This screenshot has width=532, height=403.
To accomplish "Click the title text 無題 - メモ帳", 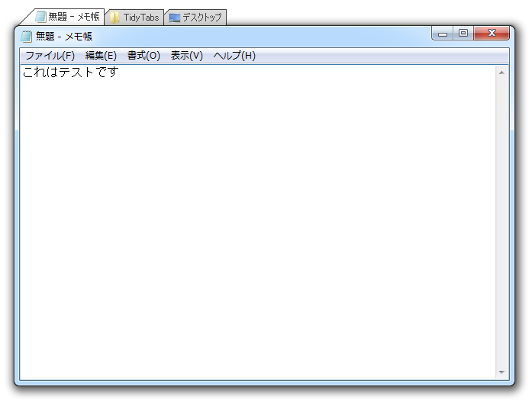I will [x=64, y=37].
